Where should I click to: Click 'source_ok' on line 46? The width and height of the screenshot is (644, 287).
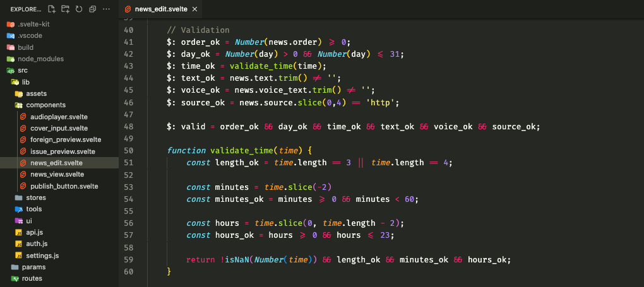tap(203, 102)
